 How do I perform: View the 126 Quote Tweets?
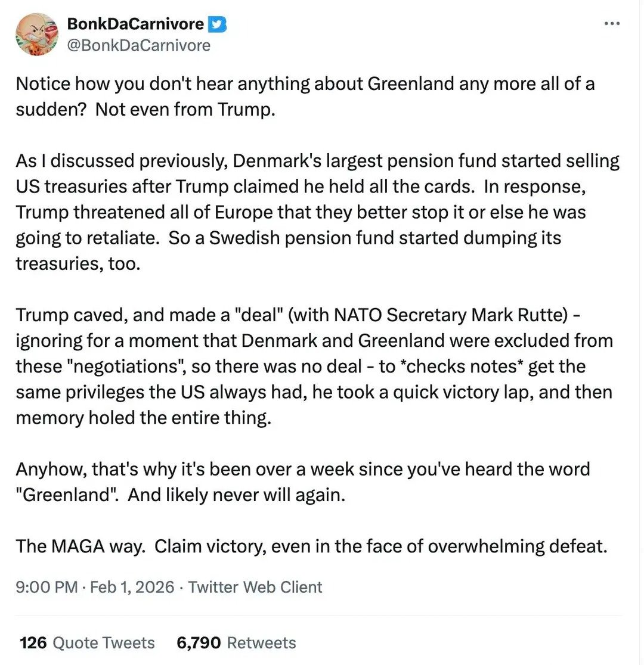pyautogui.click(x=87, y=643)
